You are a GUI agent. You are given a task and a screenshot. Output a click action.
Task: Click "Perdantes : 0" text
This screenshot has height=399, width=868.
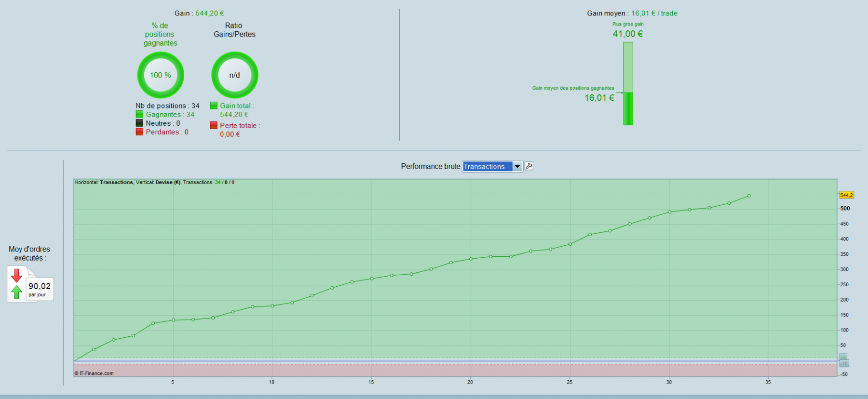pos(167,132)
